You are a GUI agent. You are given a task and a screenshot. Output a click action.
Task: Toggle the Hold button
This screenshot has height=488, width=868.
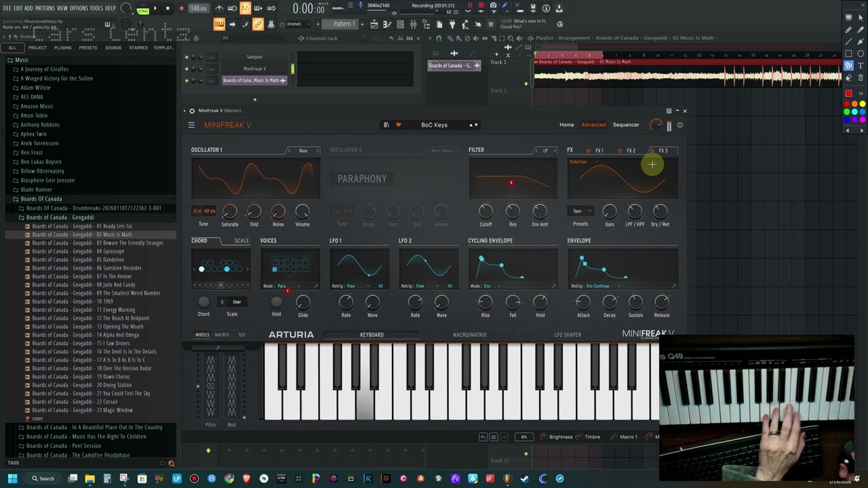click(276, 302)
